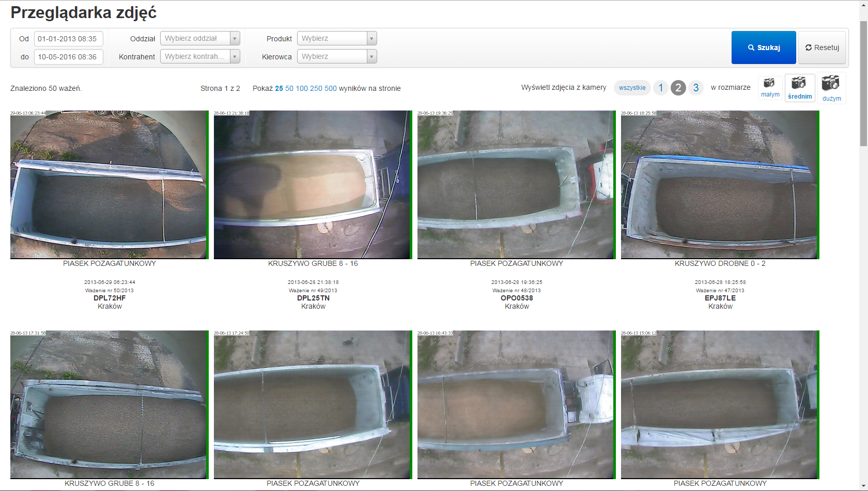Open the Kontrahent dropdown
Screen dimensions: 868x491
pyautogui.click(x=200, y=56)
